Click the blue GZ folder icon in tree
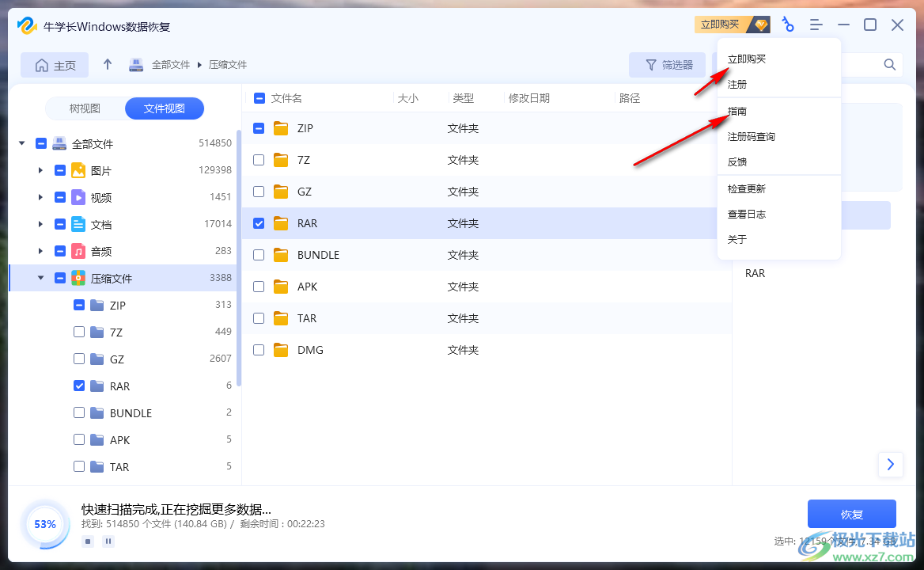The height and width of the screenshot is (570, 924). coord(97,359)
